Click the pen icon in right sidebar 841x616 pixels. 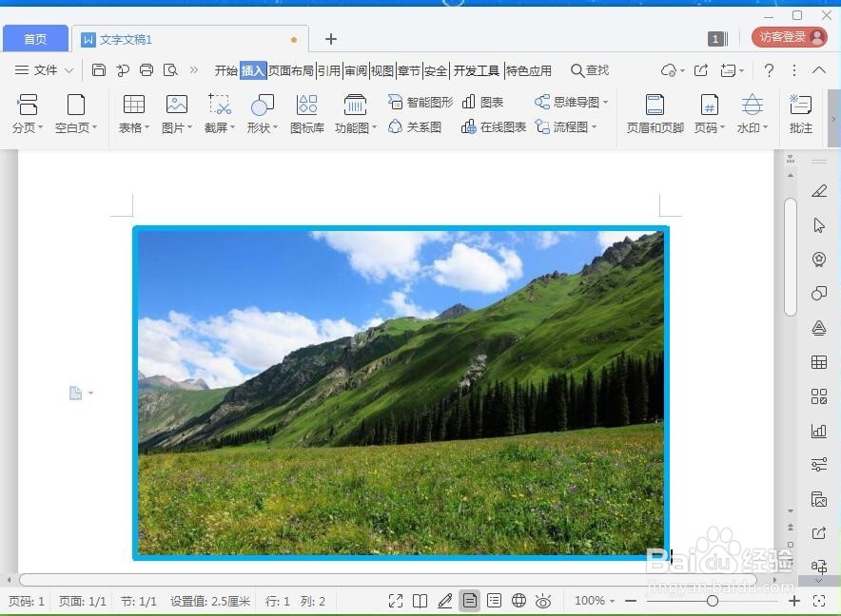click(819, 191)
